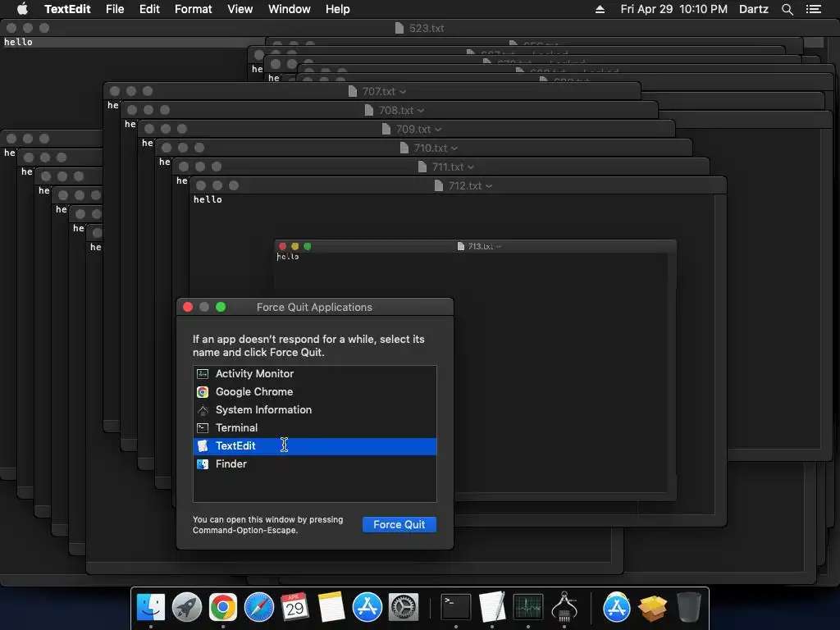Click text area of 713.txt window
The image size is (840, 630).
472,373
